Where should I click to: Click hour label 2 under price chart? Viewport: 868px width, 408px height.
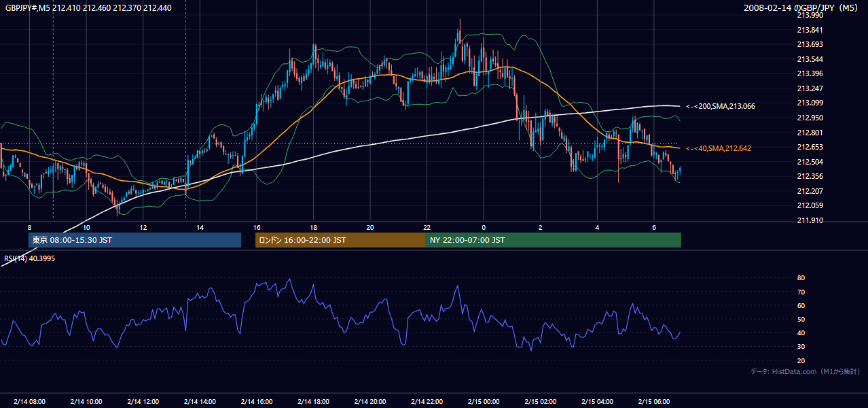click(540, 226)
